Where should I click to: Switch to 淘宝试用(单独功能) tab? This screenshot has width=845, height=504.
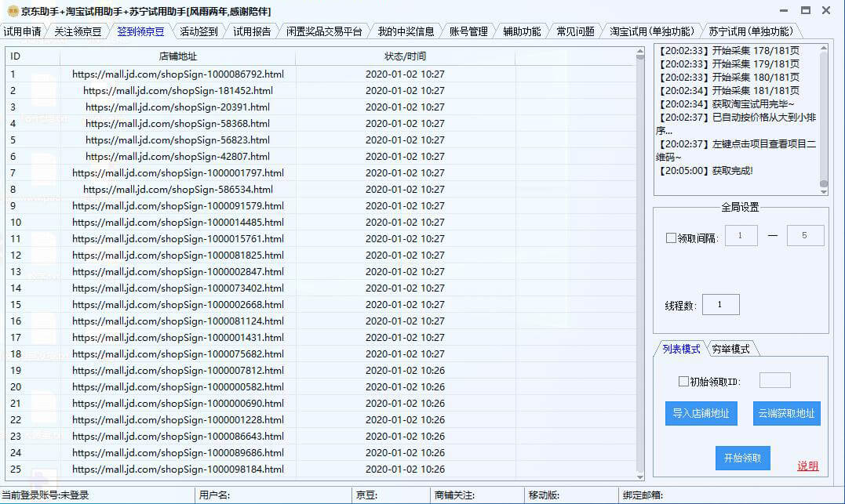coord(652,32)
